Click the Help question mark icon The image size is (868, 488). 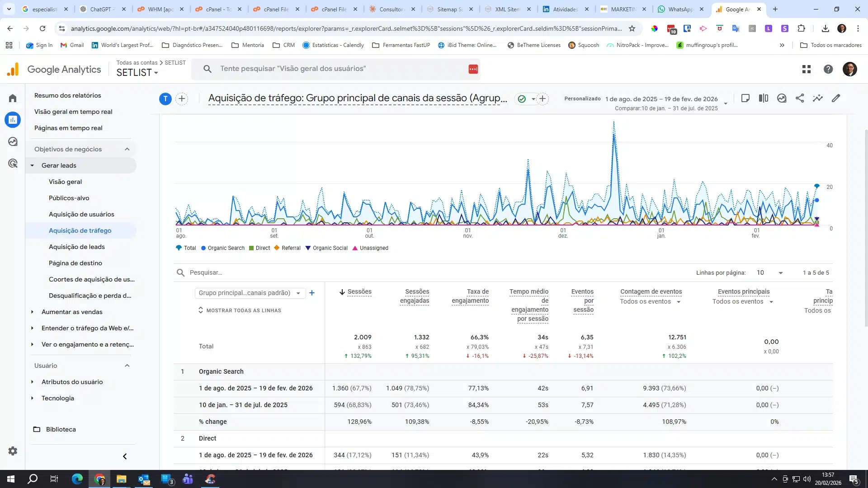(x=828, y=69)
